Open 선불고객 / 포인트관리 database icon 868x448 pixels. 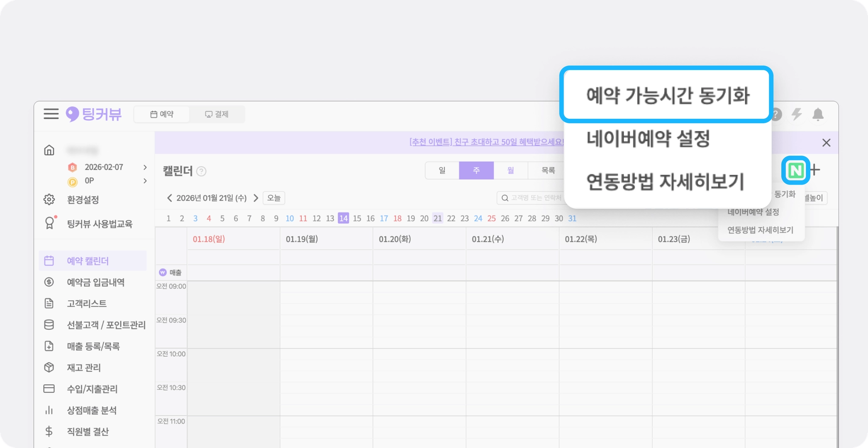tap(49, 325)
